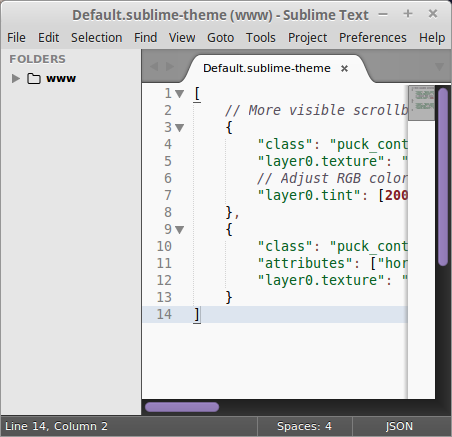Click the Line 14, Column 2 status text

coord(56,426)
